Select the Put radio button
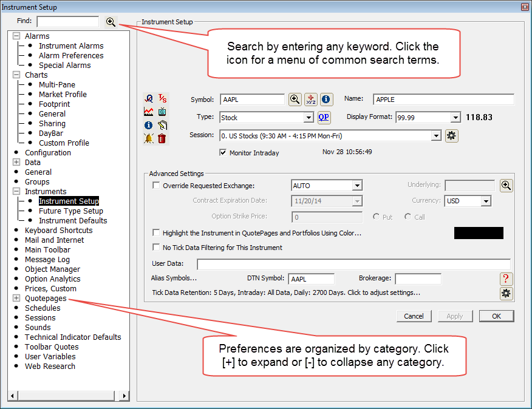 [x=377, y=217]
